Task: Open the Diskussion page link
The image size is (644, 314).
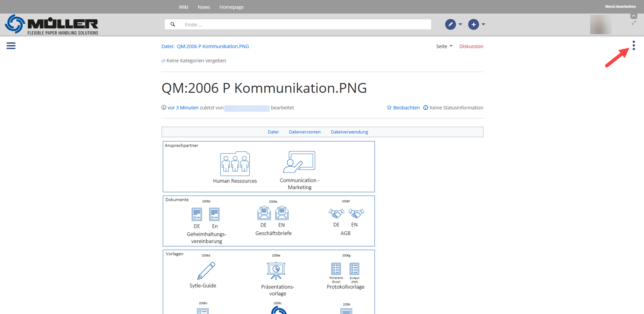Action: (471, 46)
